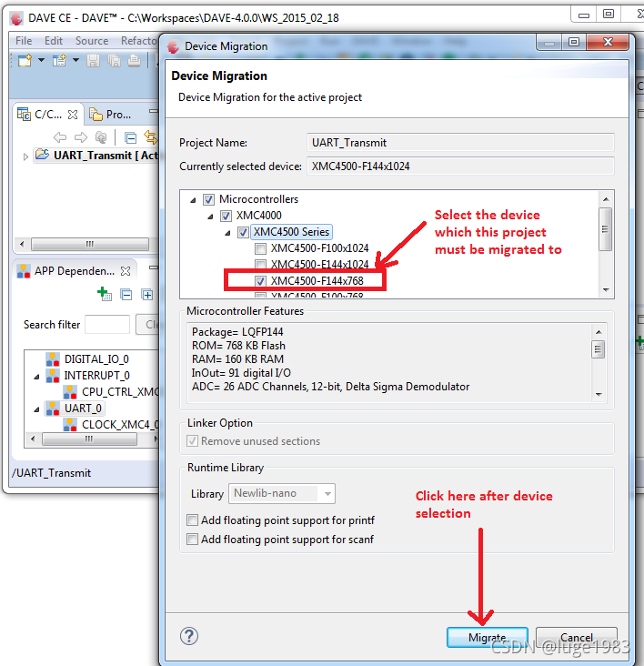Image resolution: width=644 pixels, height=666 pixels.
Task: Click the Forward navigation arrow in C/C++ view
Action: tap(81, 137)
